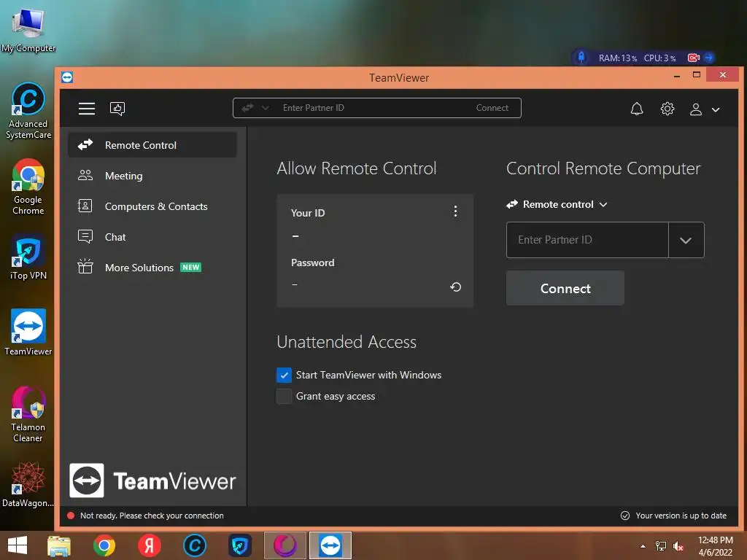This screenshot has height=560, width=747.
Task: Open the three-dot menu next to Your ID
Action: (x=455, y=211)
